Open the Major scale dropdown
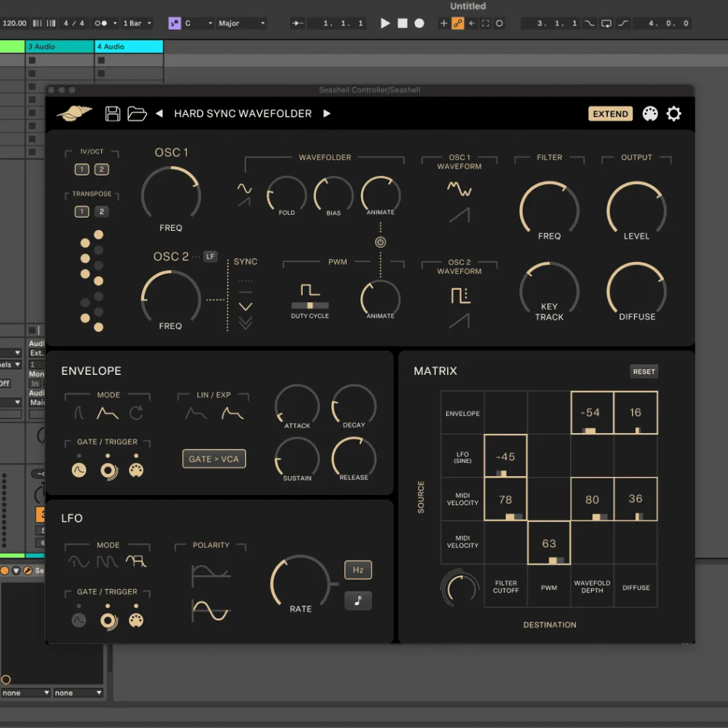Screen dimensions: 728x728 (242, 23)
